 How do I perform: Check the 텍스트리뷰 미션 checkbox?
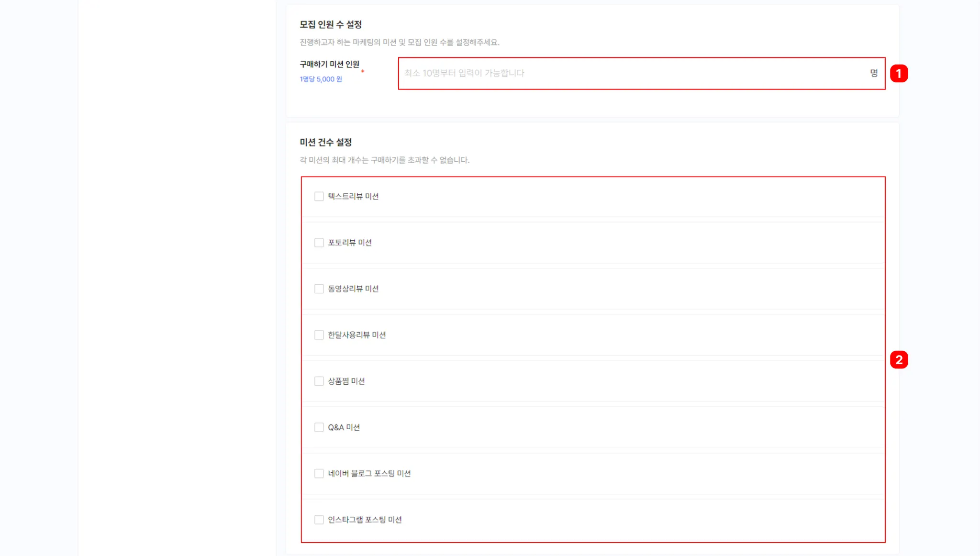click(319, 196)
